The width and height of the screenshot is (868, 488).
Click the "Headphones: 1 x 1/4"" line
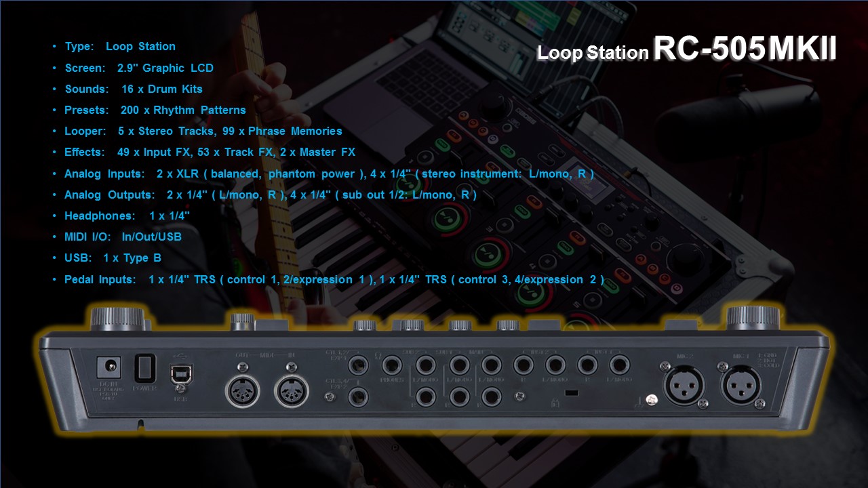click(x=127, y=216)
